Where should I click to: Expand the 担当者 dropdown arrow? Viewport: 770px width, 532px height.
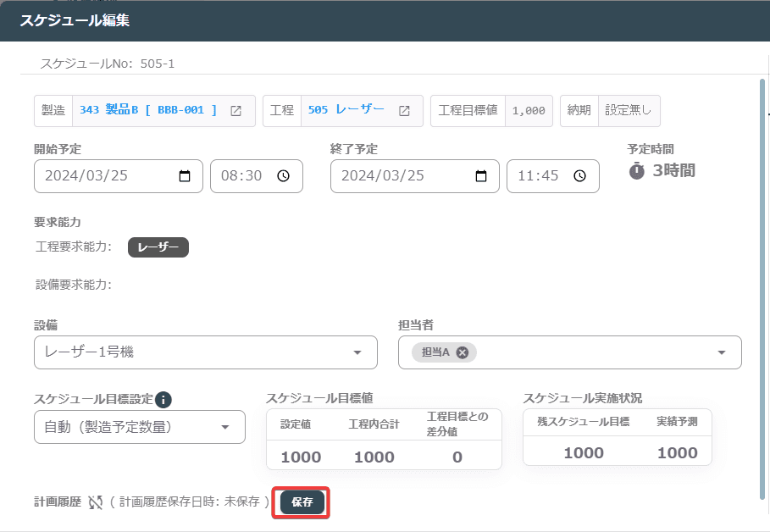[722, 352]
